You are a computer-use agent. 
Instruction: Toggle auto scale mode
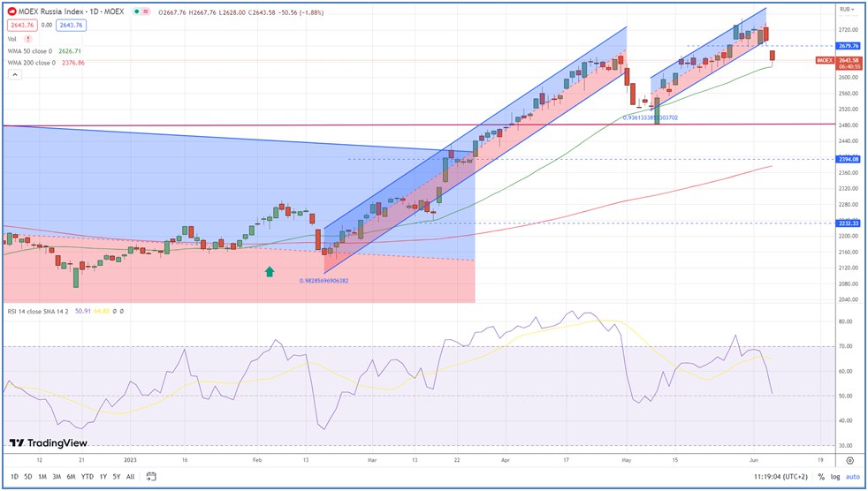coord(851,477)
